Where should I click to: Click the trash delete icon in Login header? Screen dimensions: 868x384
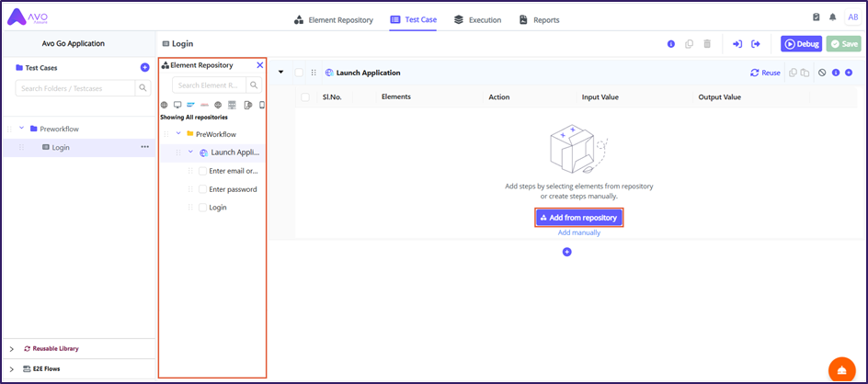pos(706,44)
